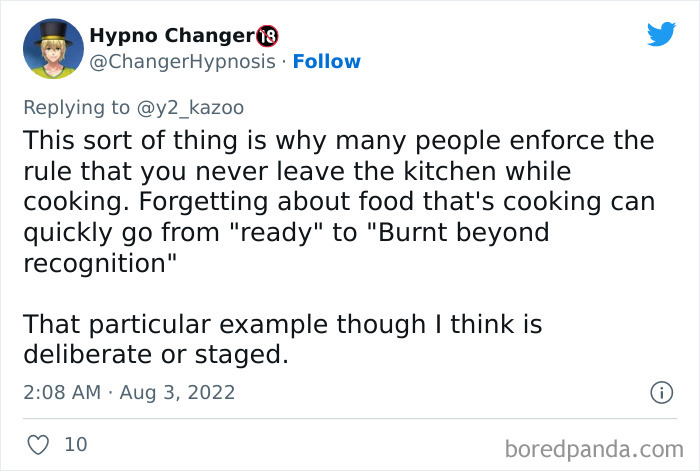Click the Aug 3, 2022 date

tap(179, 392)
